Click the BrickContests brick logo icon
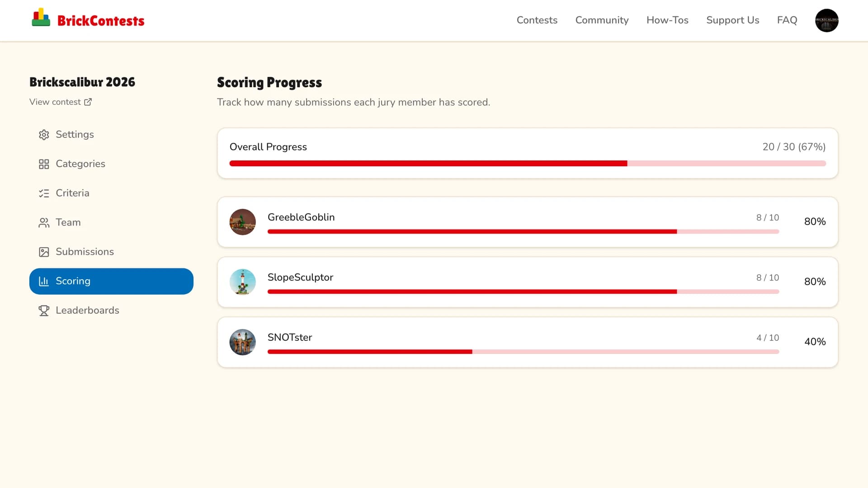 [41, 18]
